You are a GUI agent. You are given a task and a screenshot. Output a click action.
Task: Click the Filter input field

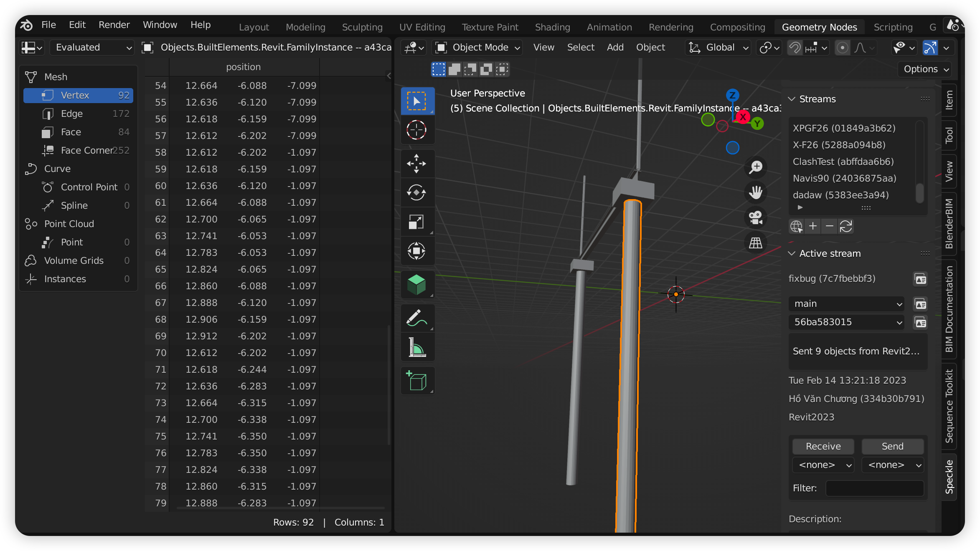[874, 488]
